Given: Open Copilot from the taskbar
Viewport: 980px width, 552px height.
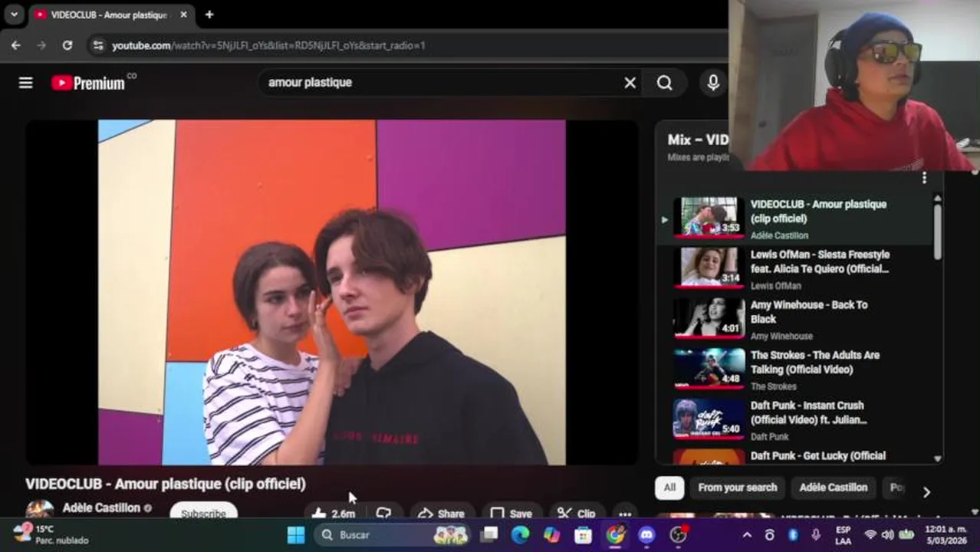Looking at the screenshot, I should pyautogui.click(x=552, y=535).
